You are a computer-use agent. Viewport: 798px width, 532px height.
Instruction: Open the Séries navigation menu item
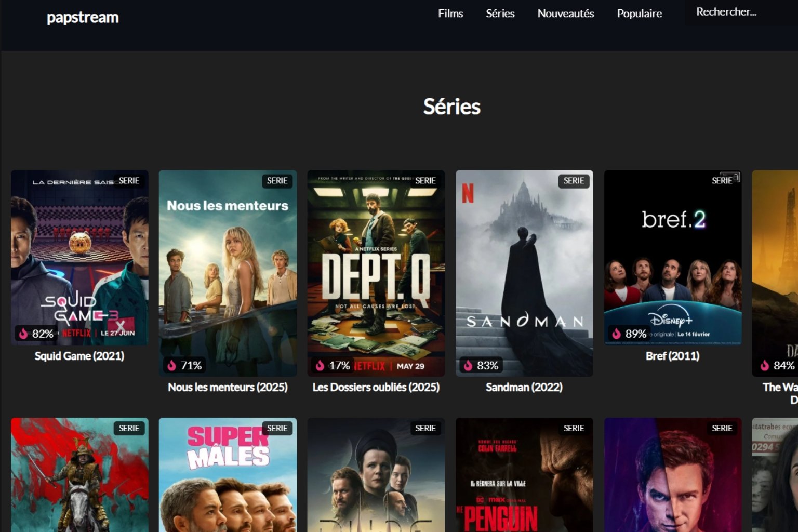500,14
